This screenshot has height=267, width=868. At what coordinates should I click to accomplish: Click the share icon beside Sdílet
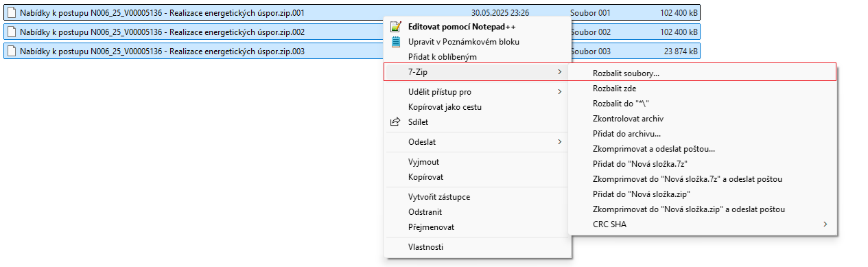tap(395, 122)
